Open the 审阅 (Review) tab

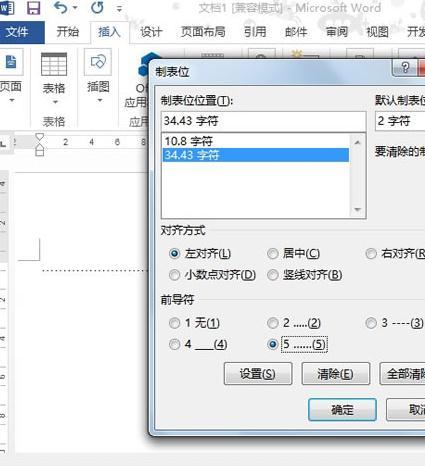tap(337, 32)
